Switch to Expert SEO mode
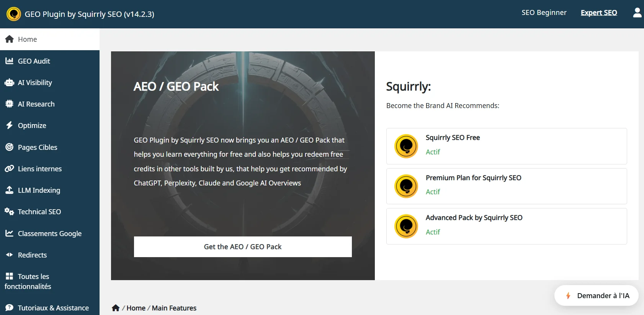644x315 pixels. click(x=599, y=13)
